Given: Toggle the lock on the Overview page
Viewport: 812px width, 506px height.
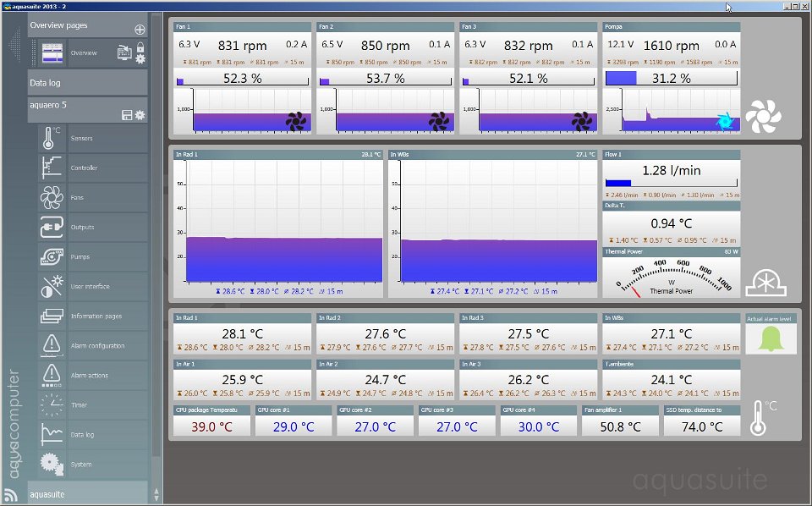Looking at the screenshot, I should (140, 47).
